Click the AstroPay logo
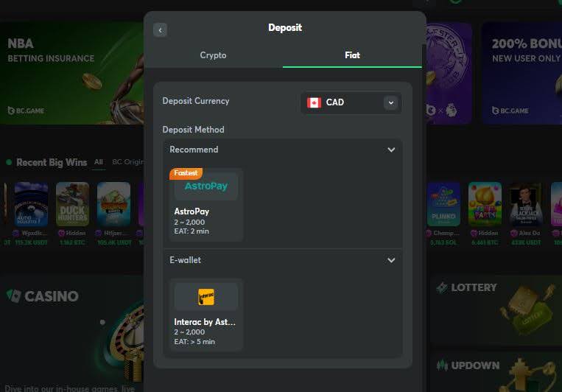This screenshot has height=392, width=562. coord(206,186)
